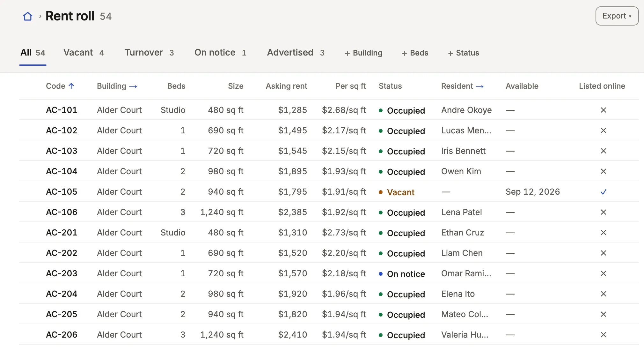Click availability date Sep 12, 2026
The width and height of the screenshot is (644, 351).
(x=533, y=192)
